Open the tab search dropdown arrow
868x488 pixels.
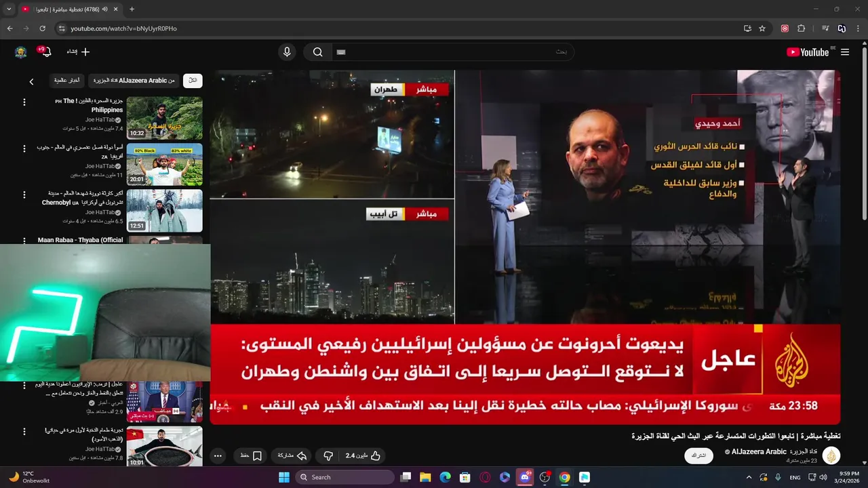click(x=9, y=9)
